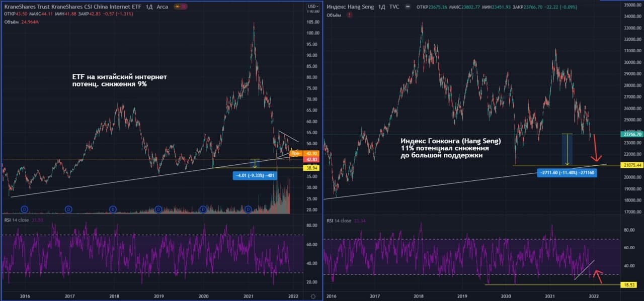The height and width of the screenshot is (301, 644).
Task: Click the dividend marker near 2016
Action: point(24,209)
